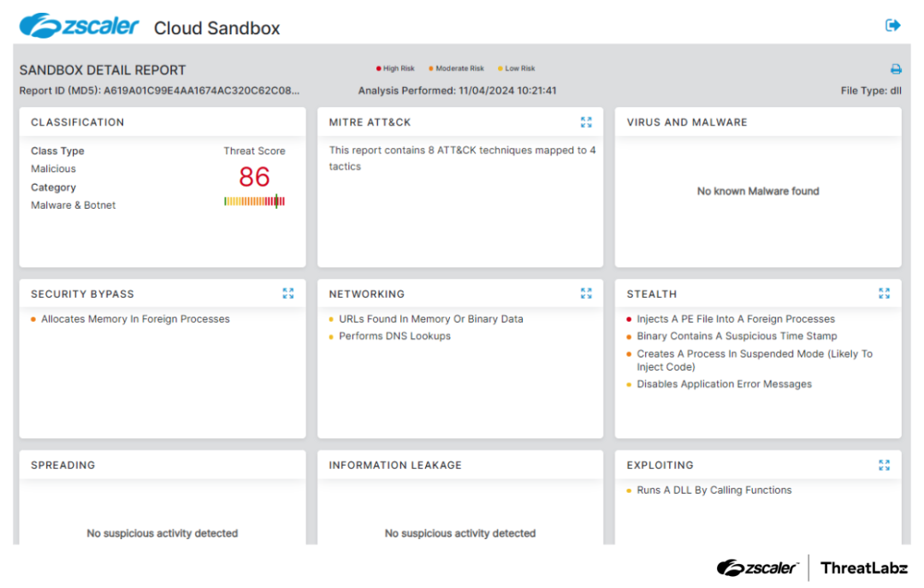924x588 pixels.
Task: Click the logout icon at top right
Action: 892,26
